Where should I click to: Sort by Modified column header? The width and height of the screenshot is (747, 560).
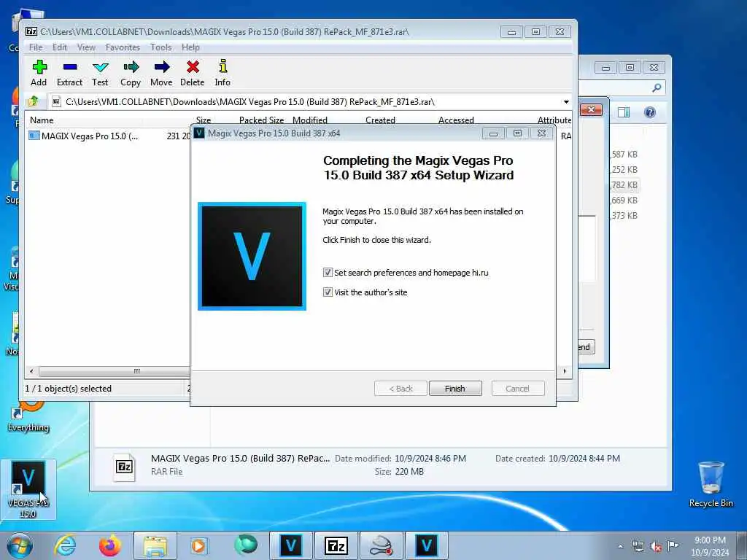pos(309,120)
